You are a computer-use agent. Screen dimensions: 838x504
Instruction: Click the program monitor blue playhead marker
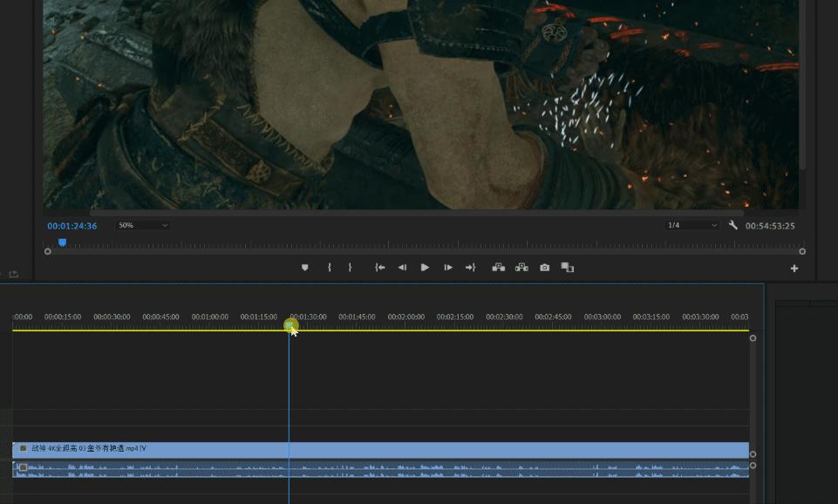pos(62,242)
